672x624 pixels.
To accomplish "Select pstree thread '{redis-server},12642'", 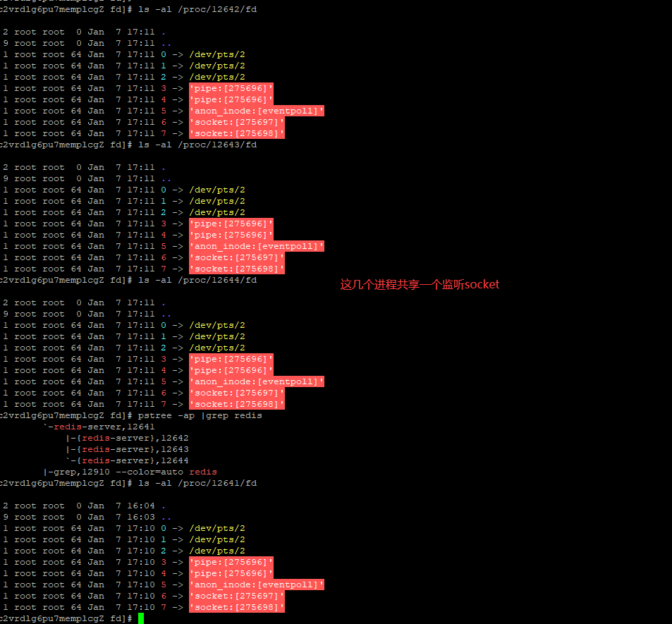I will click(x=133, y=438).
